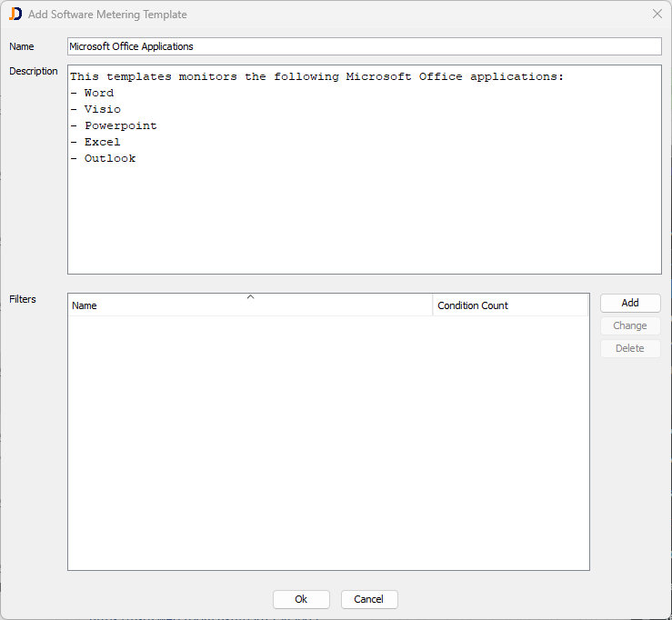The width and height of the screenshot is (672, 620).
Task: Click the JD application logo icon
Action: (x=15, y=15)
